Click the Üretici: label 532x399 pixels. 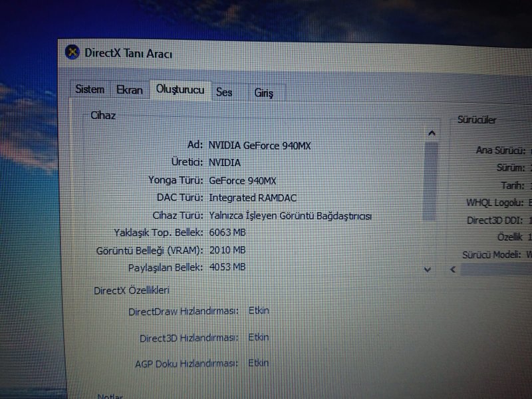coord(187,162)
